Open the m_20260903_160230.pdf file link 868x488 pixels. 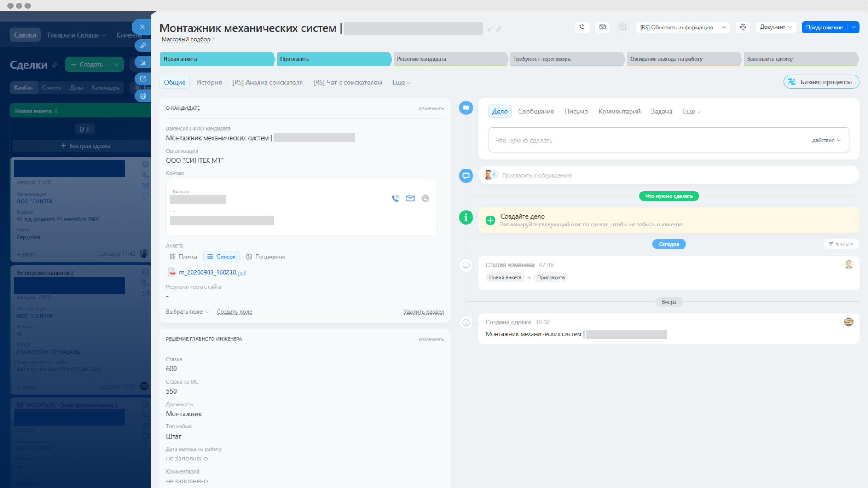point(213,272)
